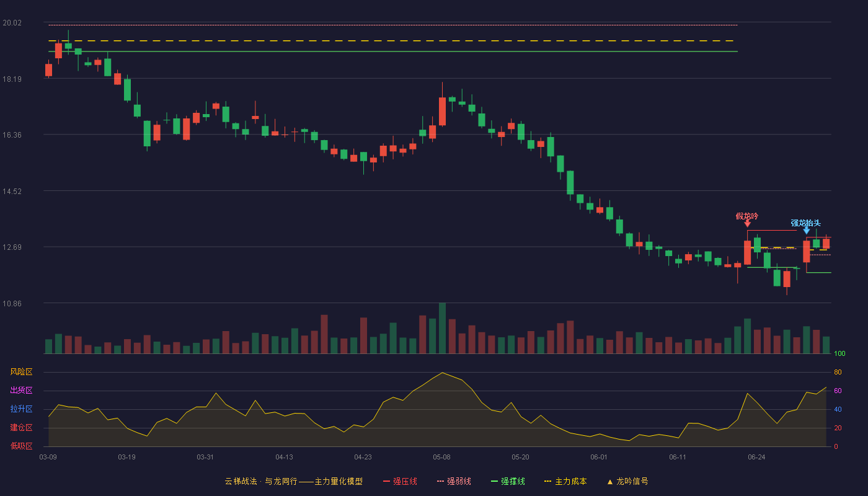Click the 16.36 price axis label

pyautogui.click(x=12, y=135)
